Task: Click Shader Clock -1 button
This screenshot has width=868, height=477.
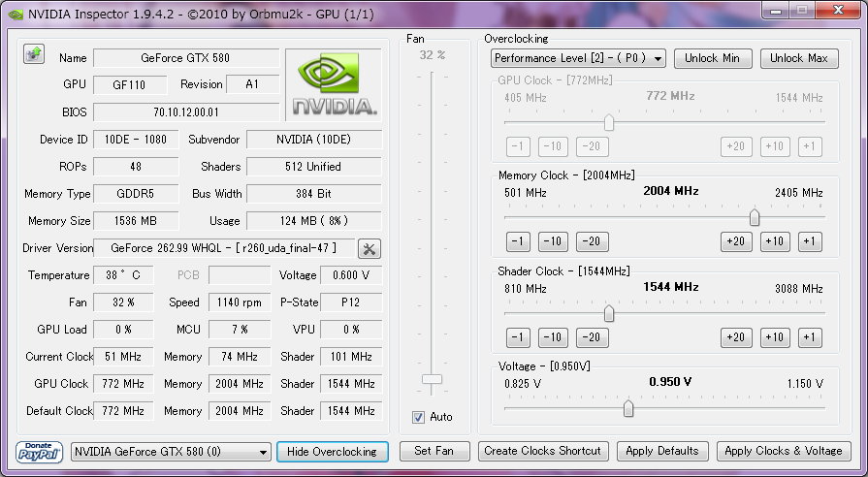Action: coord(518,337)
